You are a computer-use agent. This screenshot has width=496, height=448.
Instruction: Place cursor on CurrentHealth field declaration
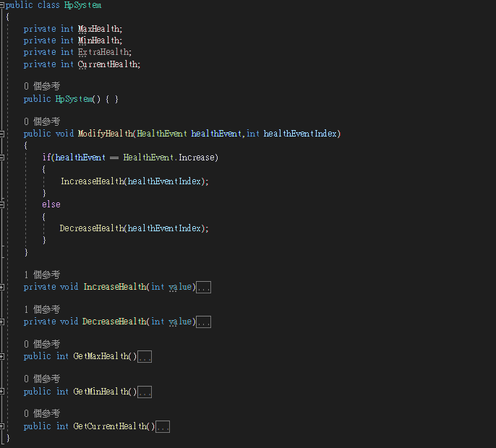coord(108,64)
